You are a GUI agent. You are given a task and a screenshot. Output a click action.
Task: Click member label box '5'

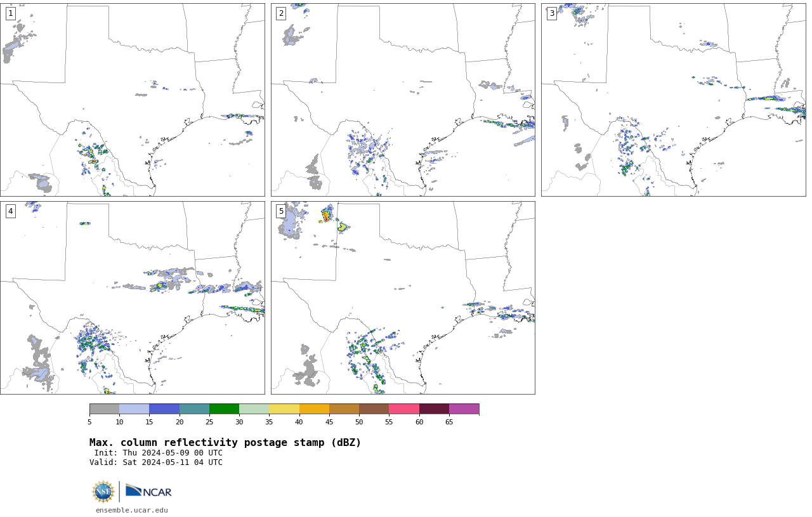[x=281, y=211]
